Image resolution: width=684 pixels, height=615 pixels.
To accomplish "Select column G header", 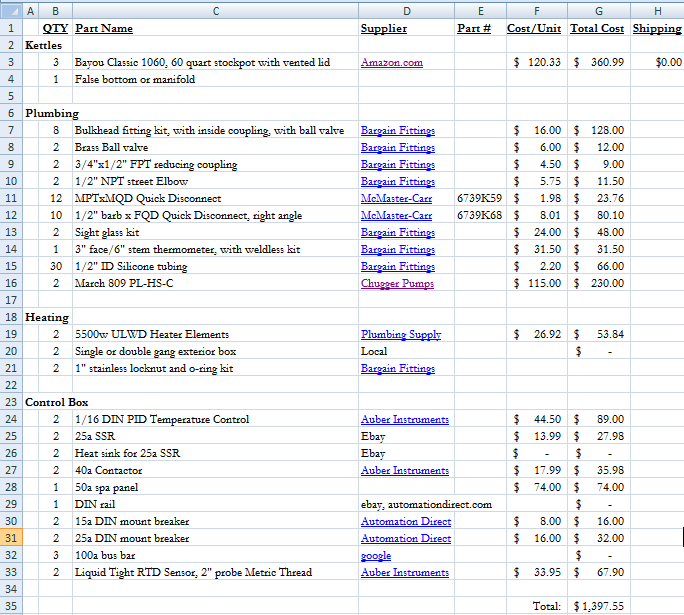I will pyautogui.click(x=599, y=11).
